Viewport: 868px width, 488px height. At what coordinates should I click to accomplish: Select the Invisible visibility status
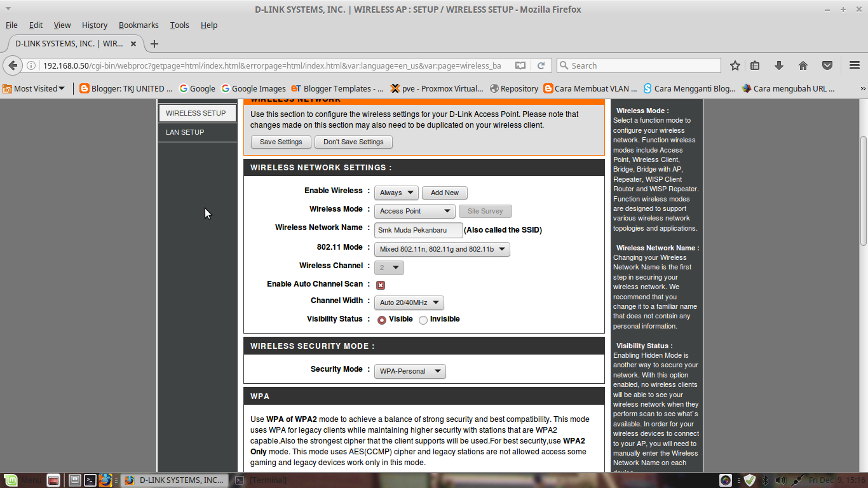[x=423, y=320]
